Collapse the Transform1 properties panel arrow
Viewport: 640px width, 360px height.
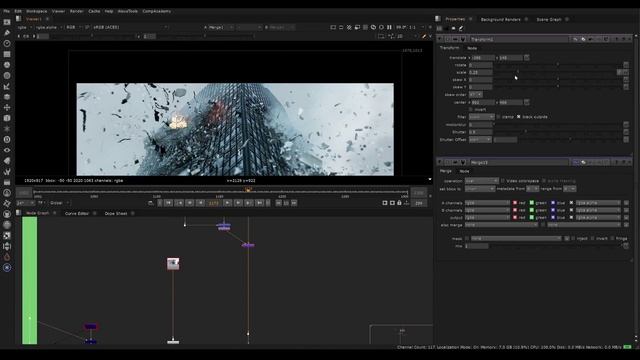pos(440,39)
